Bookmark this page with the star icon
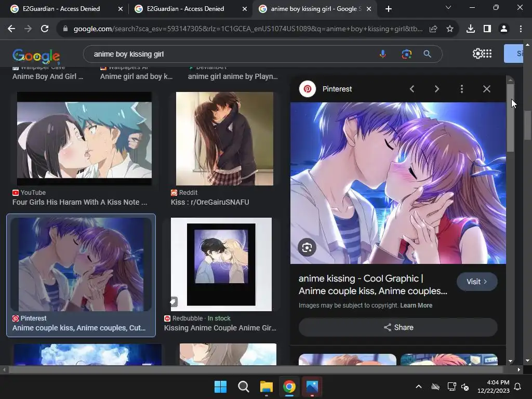The height and width of the screenshot is (399, 532). pyautogui.click(x=450, y=29)
